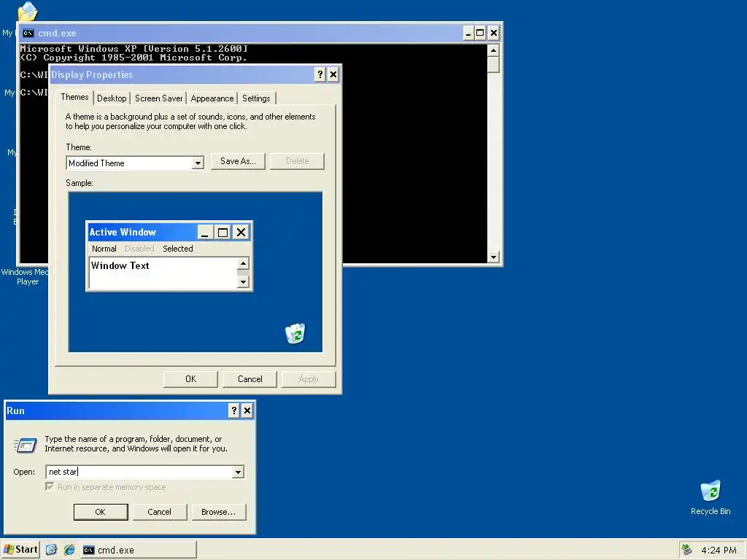Expand the Open history dropdown in Run
747x560 pixels.
coord(239,472)
